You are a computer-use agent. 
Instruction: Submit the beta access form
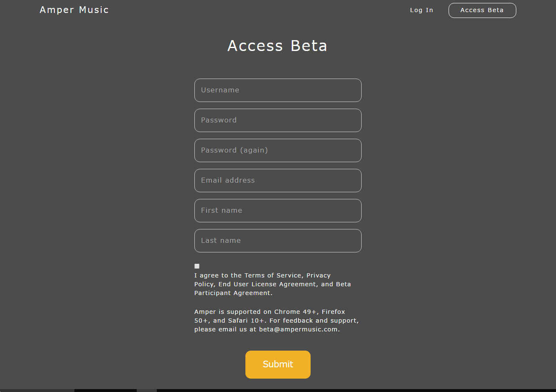coord(278,364)
